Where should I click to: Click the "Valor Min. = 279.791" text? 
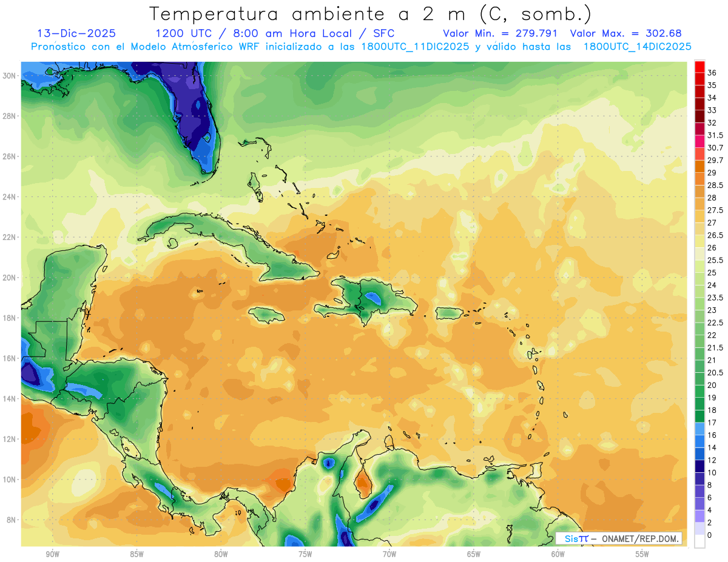coord(500,33)
